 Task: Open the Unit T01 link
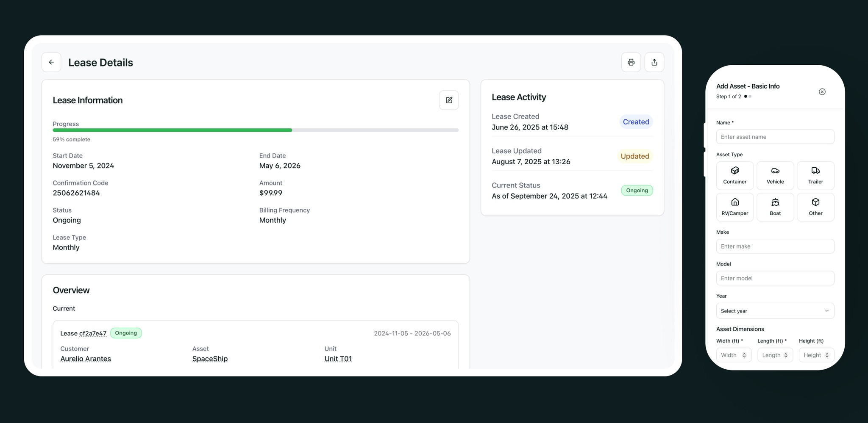pyautogui.click(x=338, y=359)
